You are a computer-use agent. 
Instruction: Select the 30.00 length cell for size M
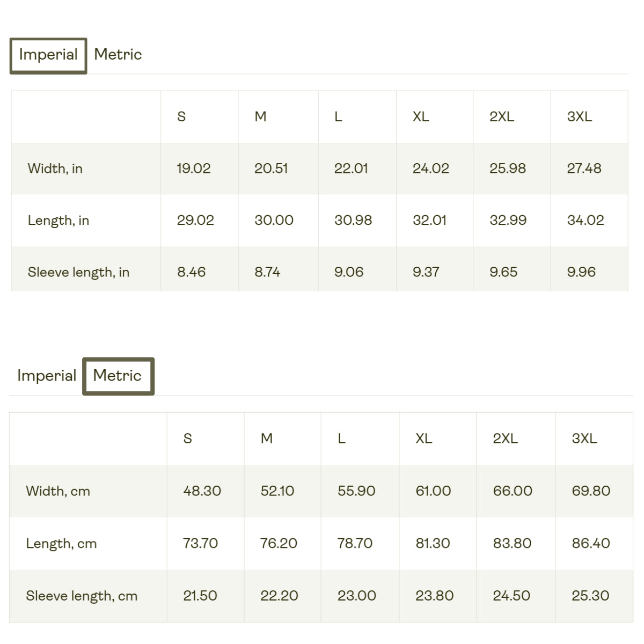pos(274,221)
